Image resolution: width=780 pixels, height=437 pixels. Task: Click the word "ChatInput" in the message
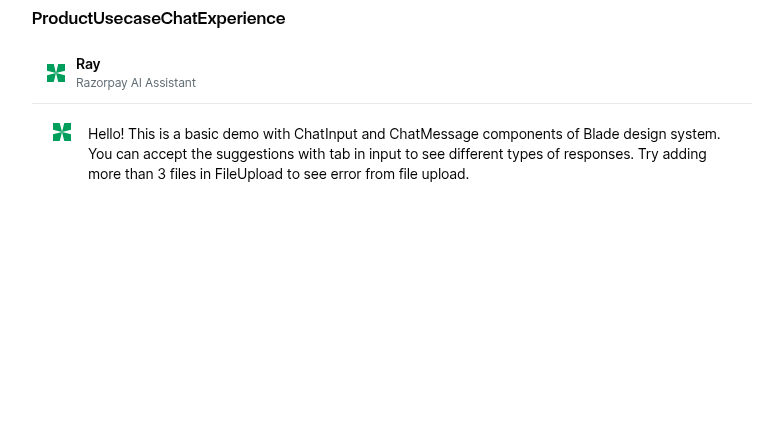[325, 134]
